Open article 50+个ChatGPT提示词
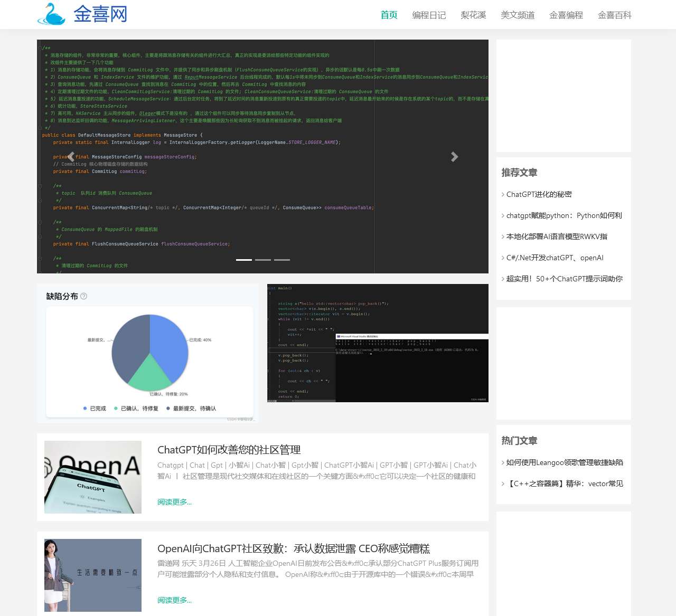The height and width of the screenshot is (616, 676). 565,279
